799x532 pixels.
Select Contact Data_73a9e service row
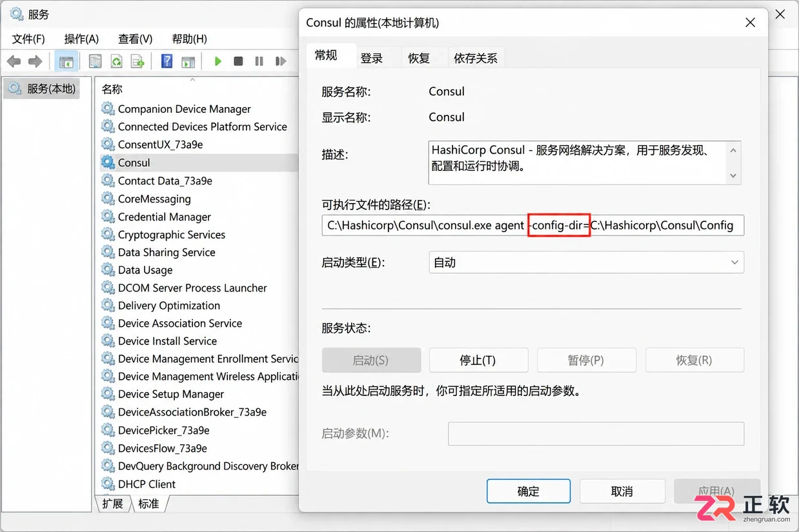199,181
